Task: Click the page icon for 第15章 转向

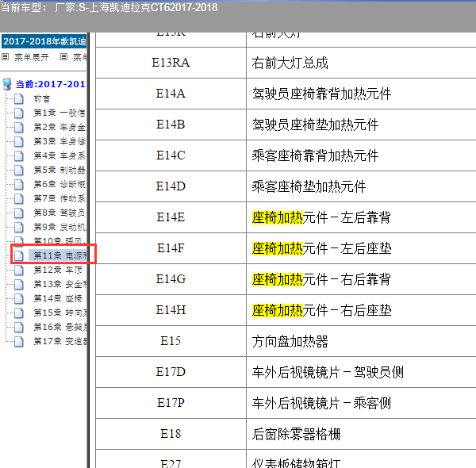Action: 19,313
